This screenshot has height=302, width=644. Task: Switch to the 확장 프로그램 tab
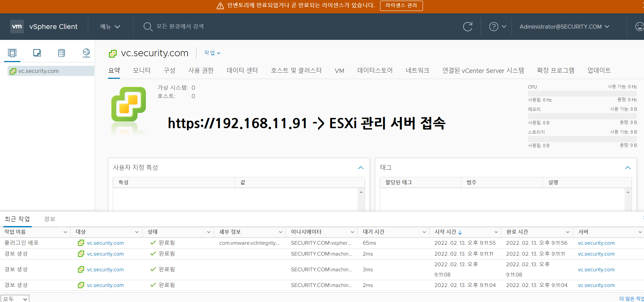(x=555, y=71)
